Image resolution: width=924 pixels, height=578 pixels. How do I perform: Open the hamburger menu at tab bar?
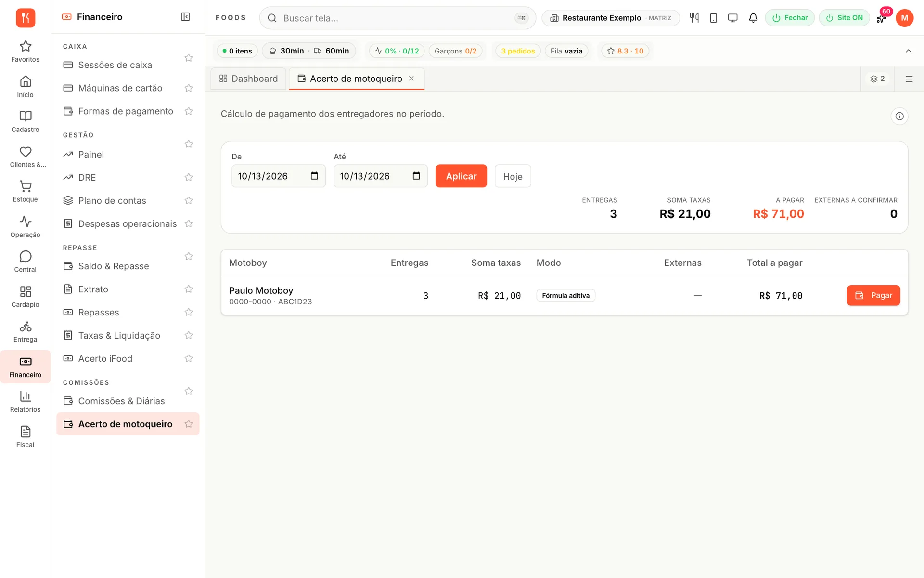[909, 79]
